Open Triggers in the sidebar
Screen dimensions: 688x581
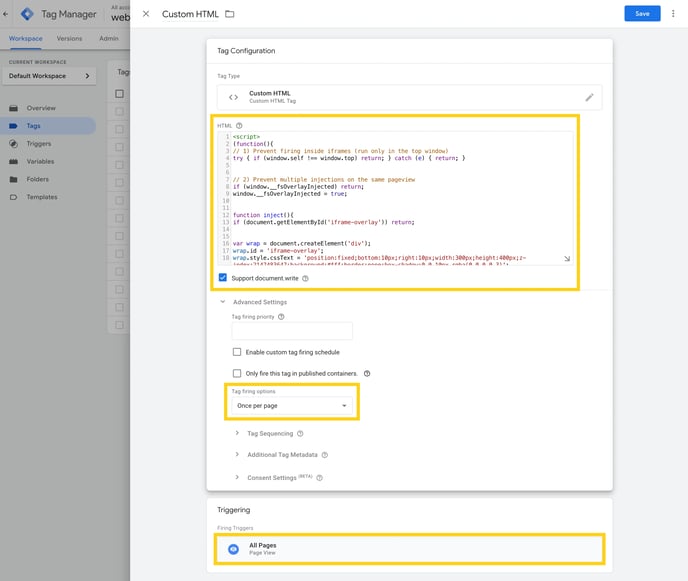click(39, 143)
